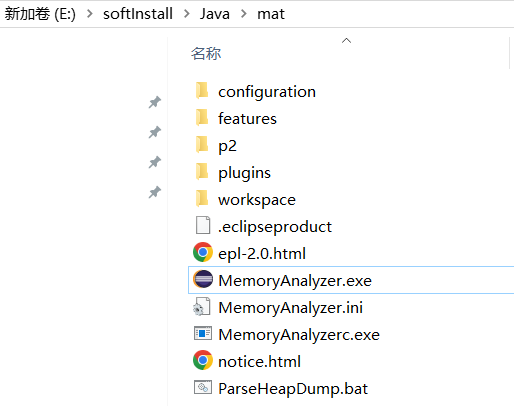Expand the chevron after Java in path

pyautogui.click(x=243, y=14)
